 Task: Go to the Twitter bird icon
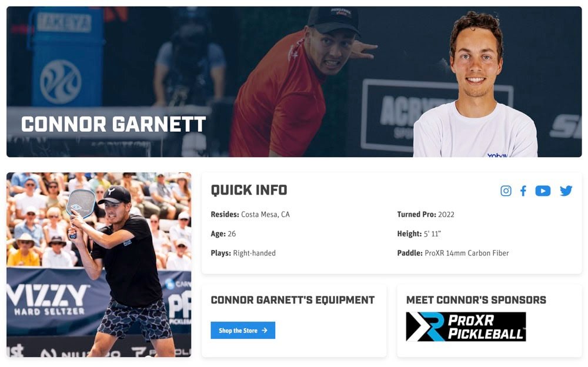(566, 191)
